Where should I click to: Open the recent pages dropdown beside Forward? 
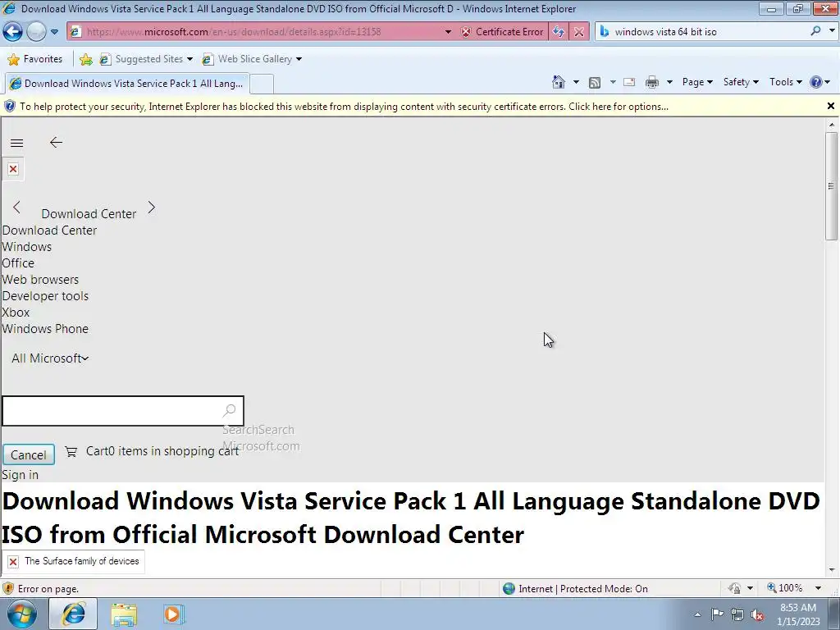pos(55,32)
